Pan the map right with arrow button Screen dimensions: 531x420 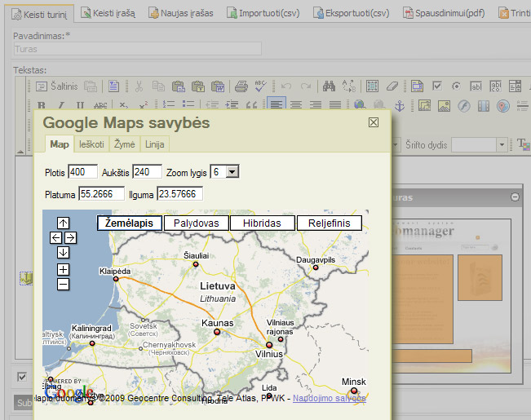click(x=70, y=238)
